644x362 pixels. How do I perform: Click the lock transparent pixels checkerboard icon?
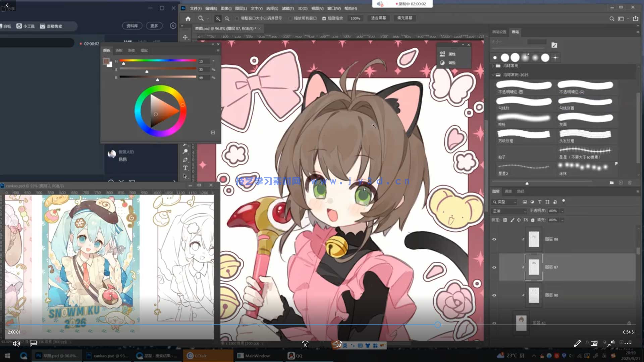[505, 220]
